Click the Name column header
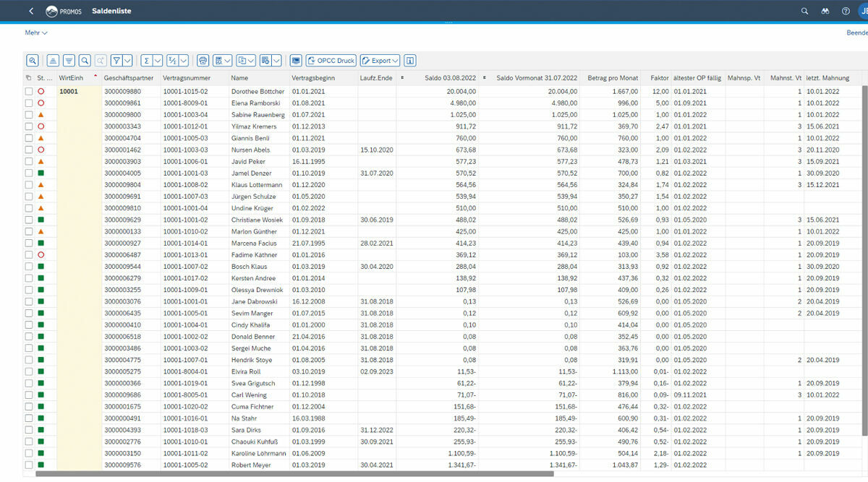The image size is (868, 482). pyautogui.click(x=239, y=77)
